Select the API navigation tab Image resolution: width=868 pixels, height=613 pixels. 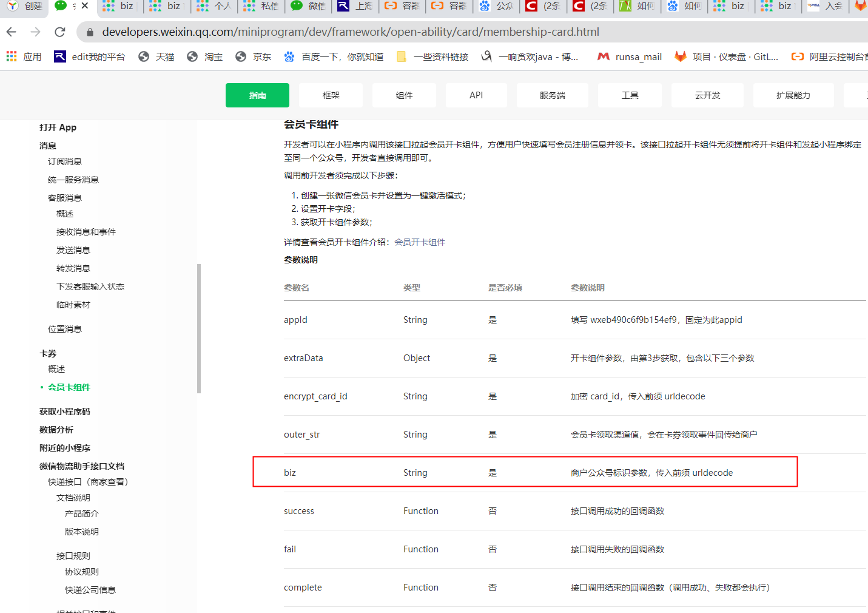click(x=476, y=95)
